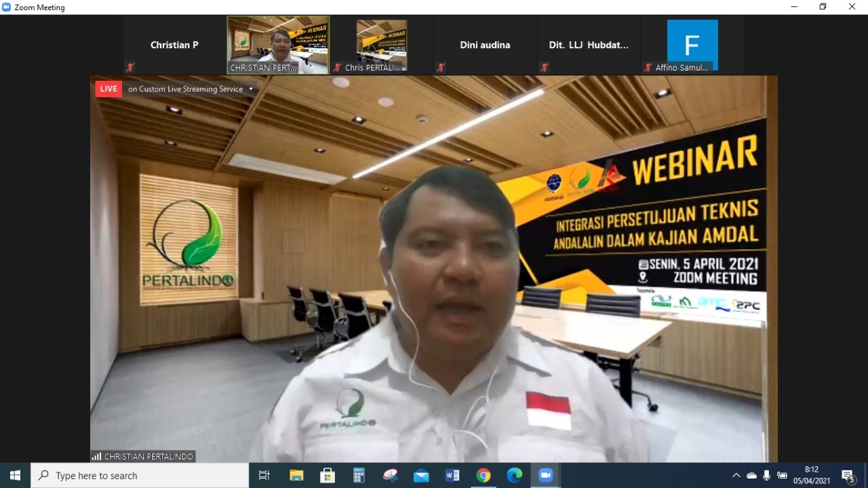Expand the hidden system tray icons chevron
This screenshot has width=868, height=488.
pos(736,476)
